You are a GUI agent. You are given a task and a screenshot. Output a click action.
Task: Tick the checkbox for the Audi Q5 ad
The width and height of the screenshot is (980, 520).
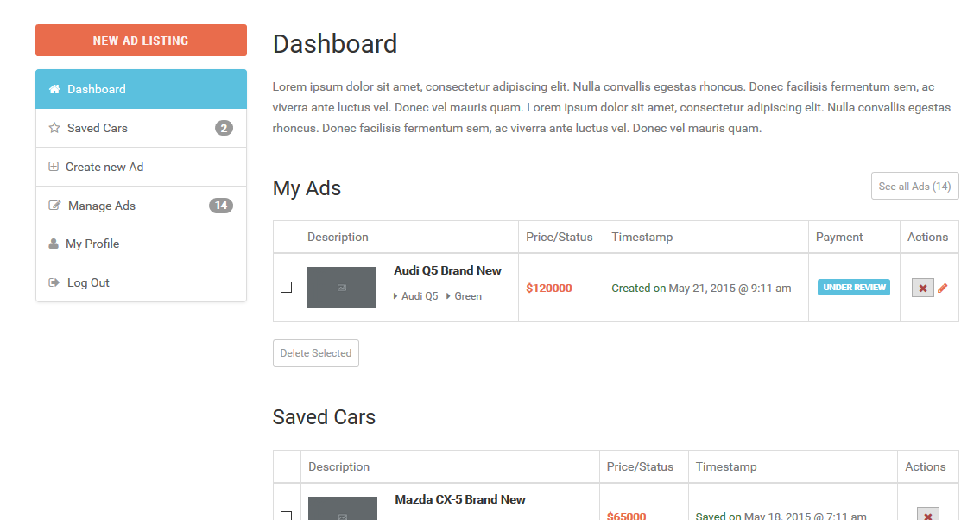point(287,288)
